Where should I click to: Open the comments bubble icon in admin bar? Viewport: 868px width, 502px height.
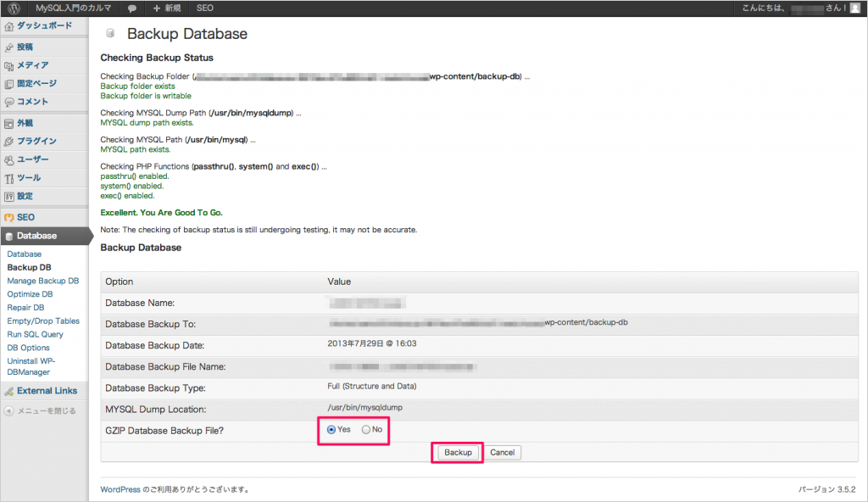(x=131, y=8)
